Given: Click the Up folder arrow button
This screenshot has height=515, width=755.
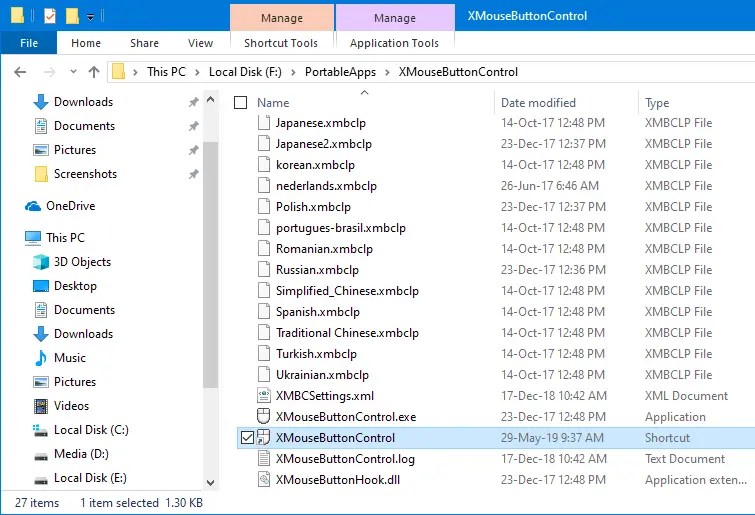Looking at the screenshot, I should pyautogui.click(x=94, y=72).
